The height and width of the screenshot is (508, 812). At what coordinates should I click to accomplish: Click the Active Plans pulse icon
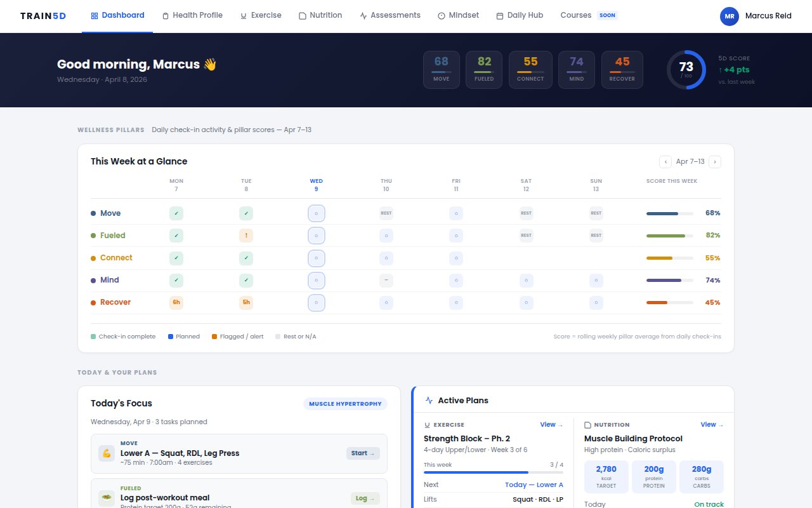coord(429,401)
